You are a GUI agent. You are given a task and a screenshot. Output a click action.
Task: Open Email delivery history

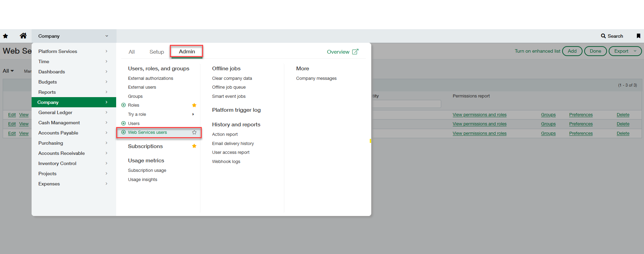coord(233,144)
